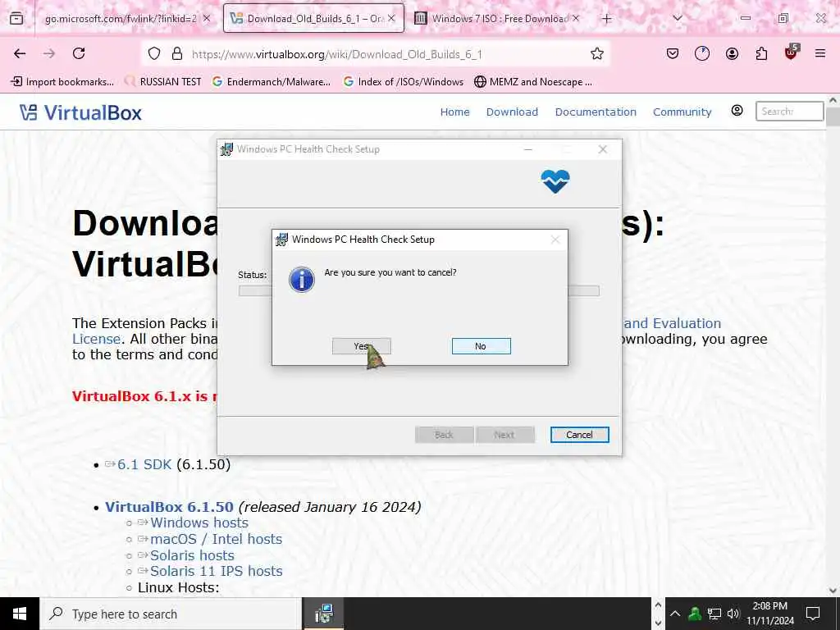The height and width of the screenshot is (630, 840).
Task: Click the VirtualBox site Search field
Action: (x=789, y=112)
